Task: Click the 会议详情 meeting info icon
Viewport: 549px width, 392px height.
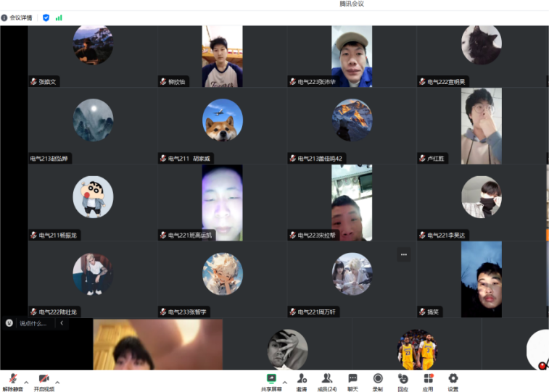Action: tap(4, 17)
